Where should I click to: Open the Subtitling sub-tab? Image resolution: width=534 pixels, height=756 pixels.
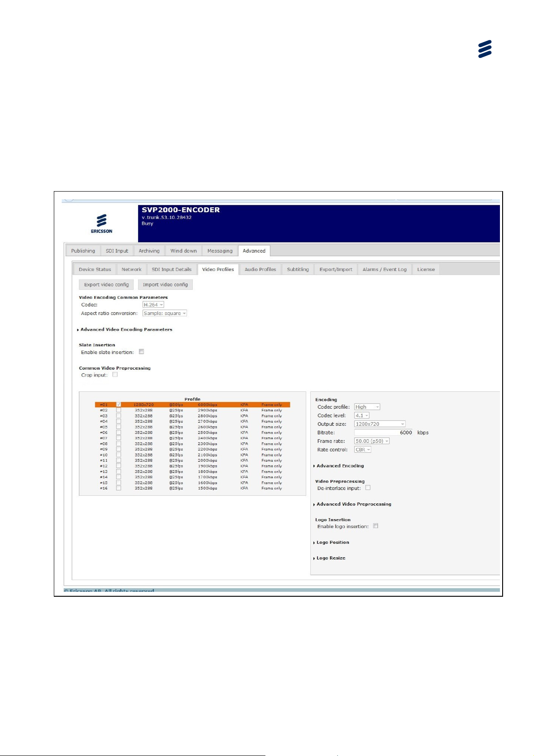[x=298, y=269]
